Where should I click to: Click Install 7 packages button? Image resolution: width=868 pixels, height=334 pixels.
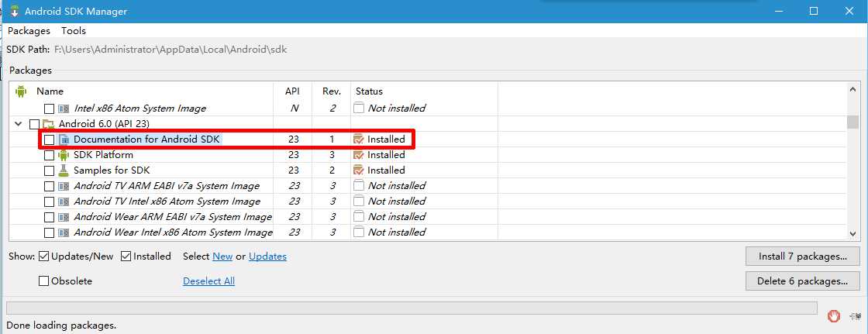tap(803, 257)
